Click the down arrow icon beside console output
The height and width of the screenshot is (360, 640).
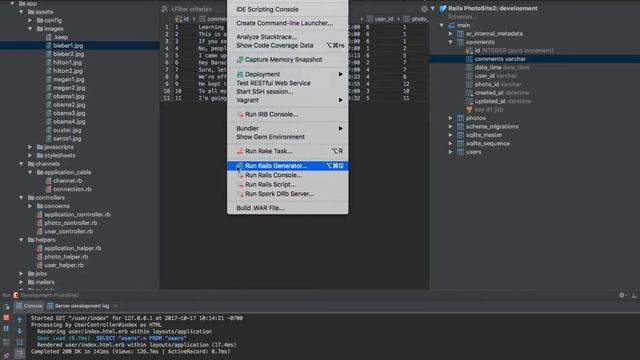tap(19, 331)
